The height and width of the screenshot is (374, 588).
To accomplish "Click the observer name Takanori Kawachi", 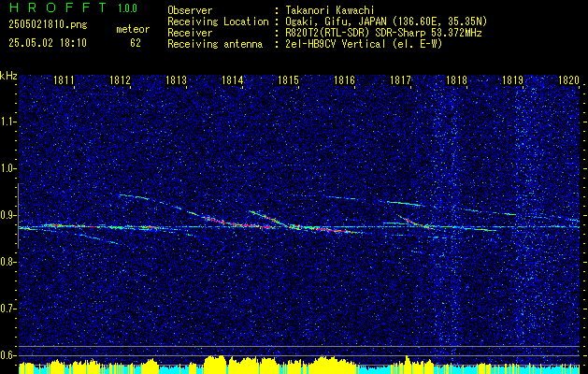I will point(330,10).
